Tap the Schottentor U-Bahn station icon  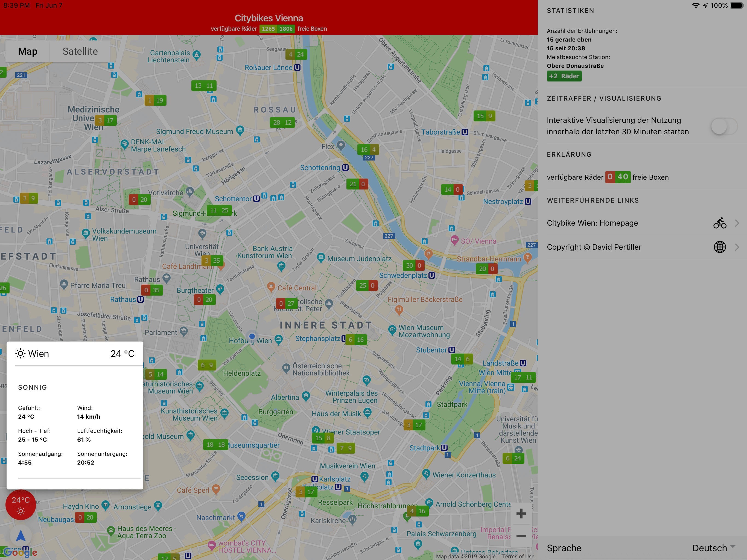256,199
